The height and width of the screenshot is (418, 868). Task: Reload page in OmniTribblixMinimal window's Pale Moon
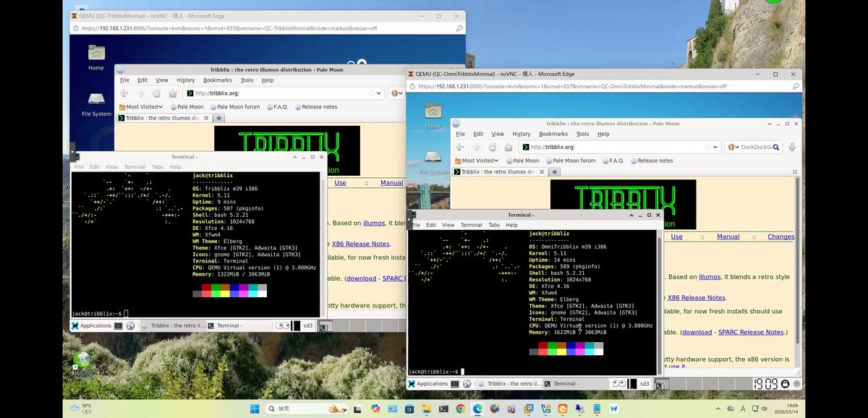point(491,147)
